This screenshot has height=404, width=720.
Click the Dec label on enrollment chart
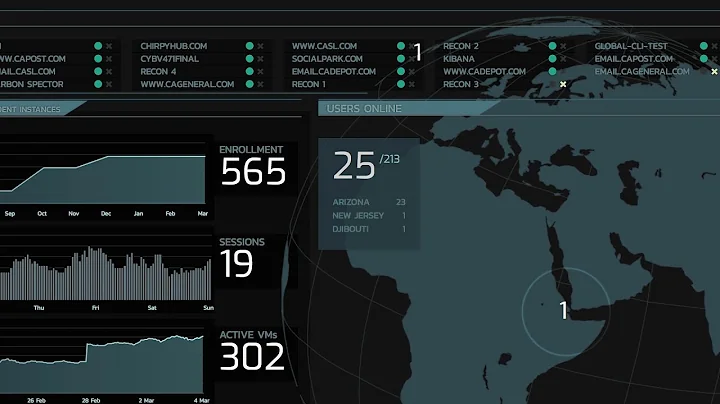[106, 213]
